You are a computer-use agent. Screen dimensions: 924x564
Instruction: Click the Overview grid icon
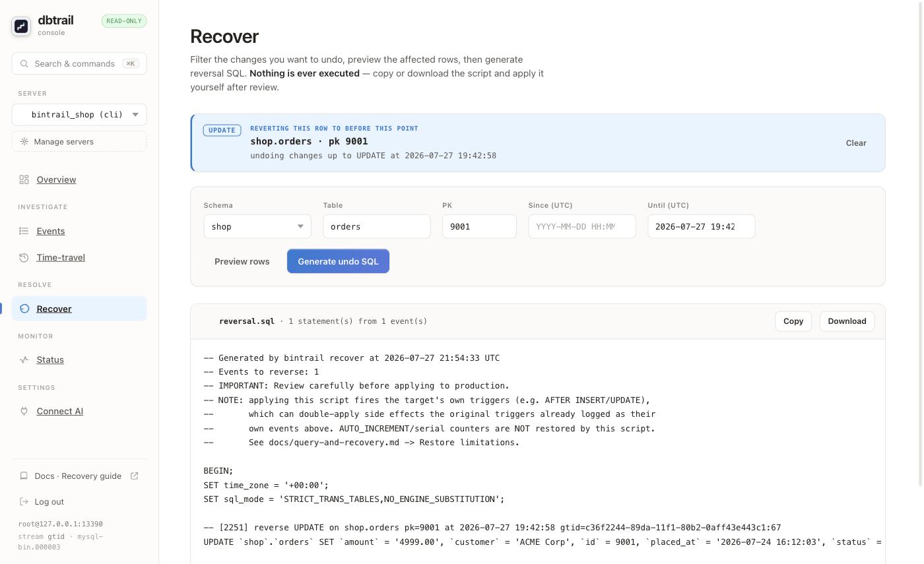click(x=24, y=179)
